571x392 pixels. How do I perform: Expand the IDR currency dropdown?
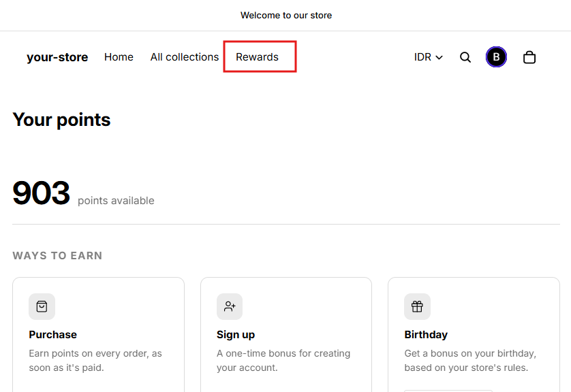[x=428, y=57]
